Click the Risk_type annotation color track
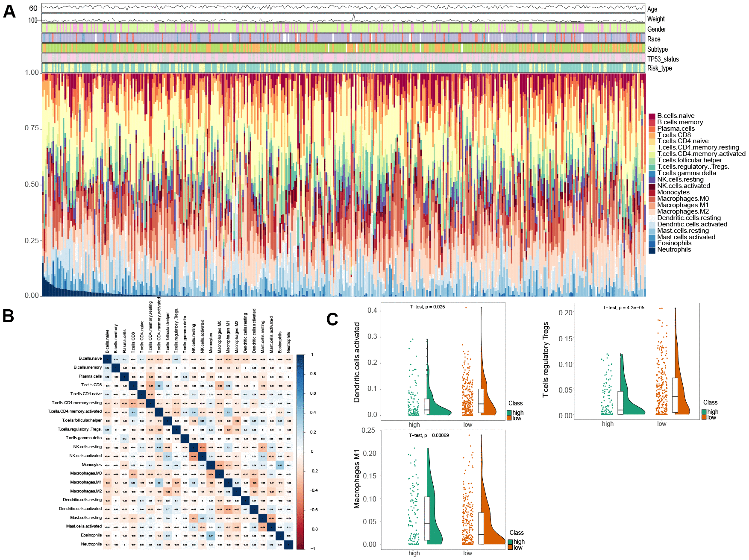The width and height of the screenshot is (749, 560). point(343,68)
